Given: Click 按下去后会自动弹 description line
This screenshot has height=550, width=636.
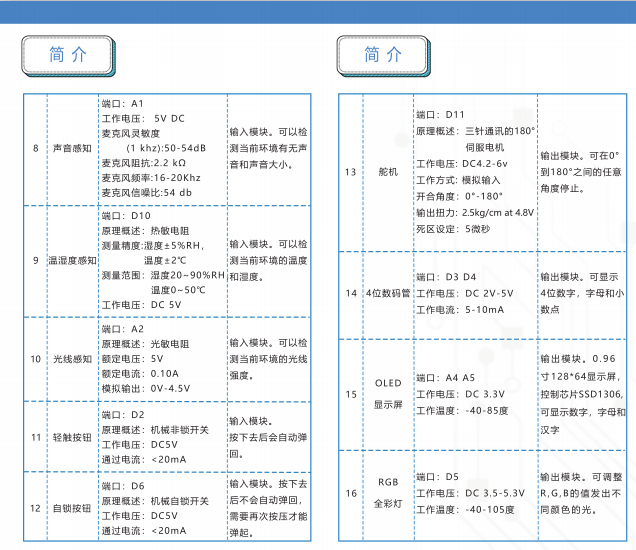Looking at the screenshot, I should pyautogui.click(x=268, y=437).
